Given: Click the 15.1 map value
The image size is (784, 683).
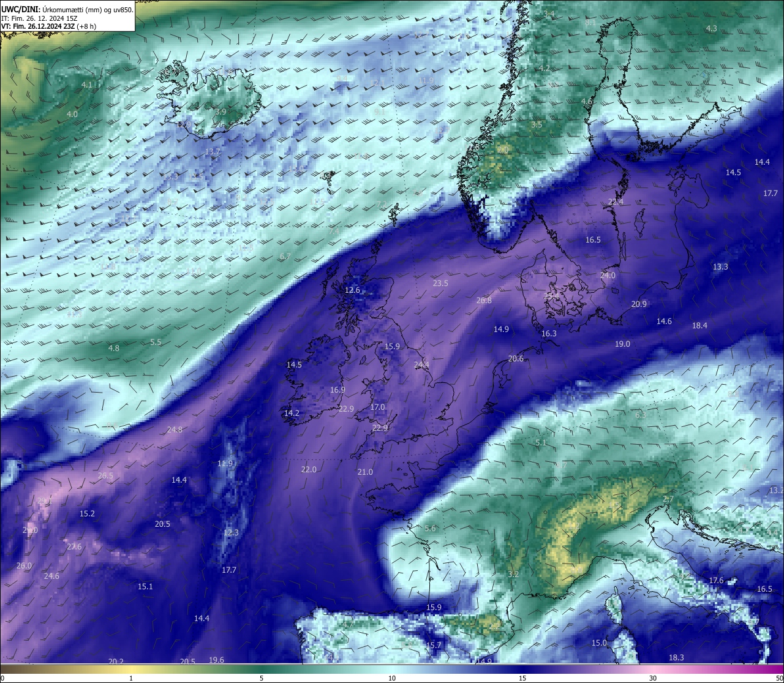Looking at the screenshot, I should pyautogui.click(x=145, y=586).
